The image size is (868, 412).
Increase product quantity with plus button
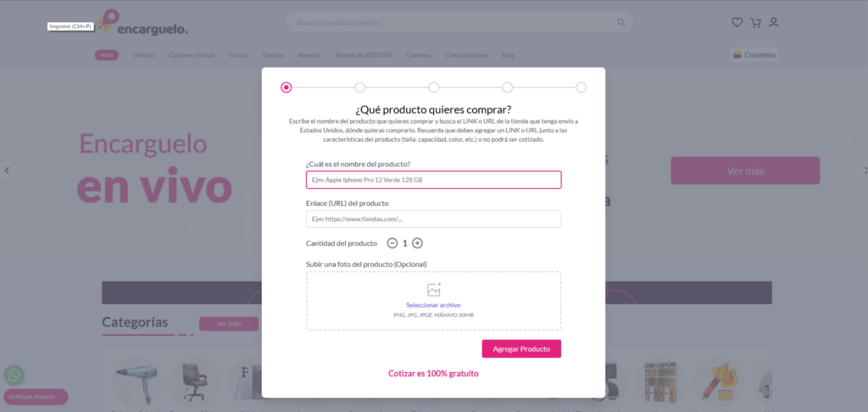(417, 243)
